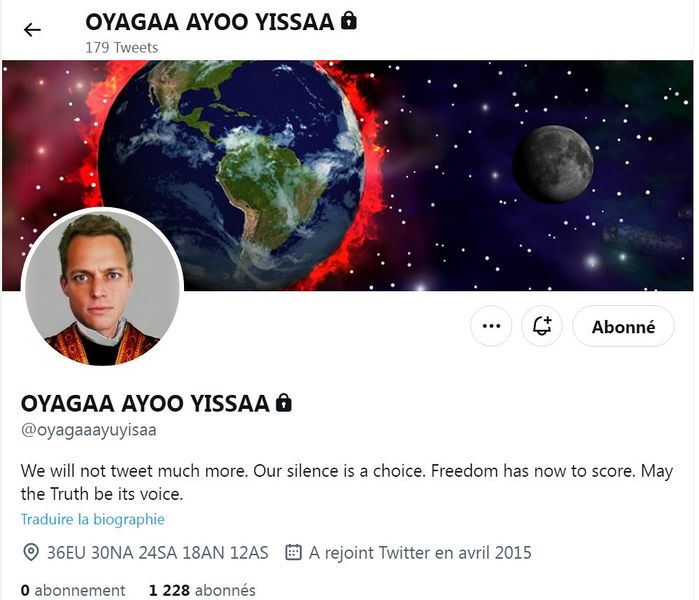
Task: Click the lock icon next to profile name
Action: [284, 402]
